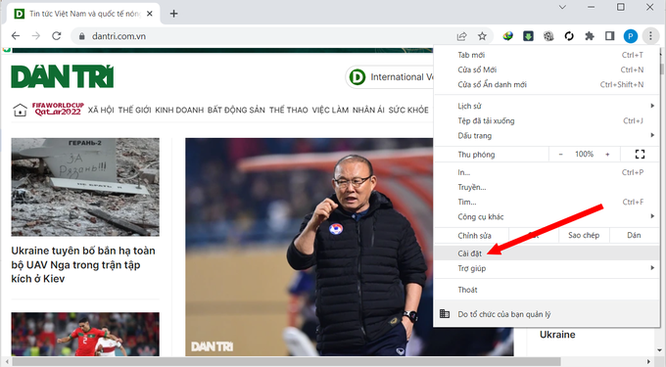Close the Tin tức Việt Nam tab
This screenshot has width=666, height=367.
150,14
